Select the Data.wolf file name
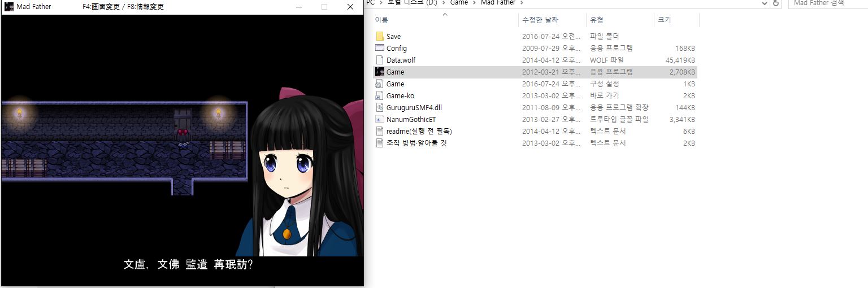The image size is (868, 288). click(401, 60)
